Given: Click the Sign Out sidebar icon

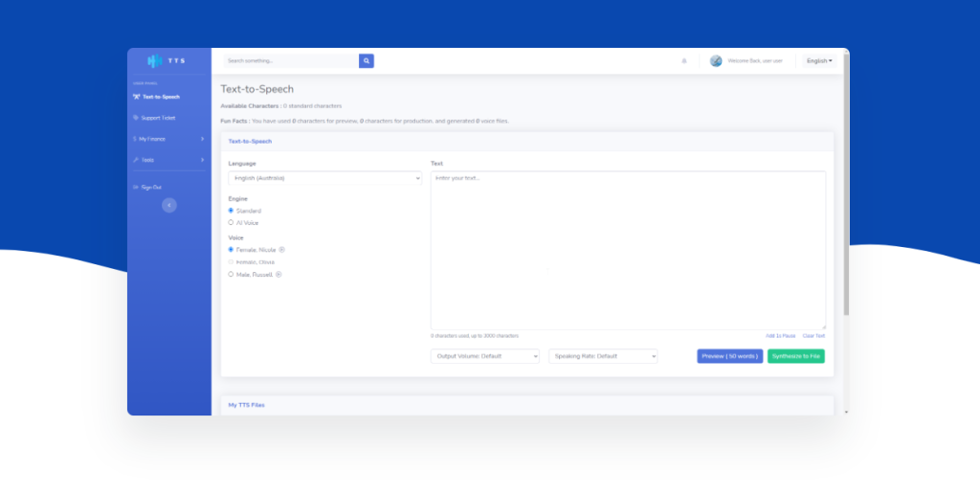Looking at the screenshot, I should [x=136, y=188].
